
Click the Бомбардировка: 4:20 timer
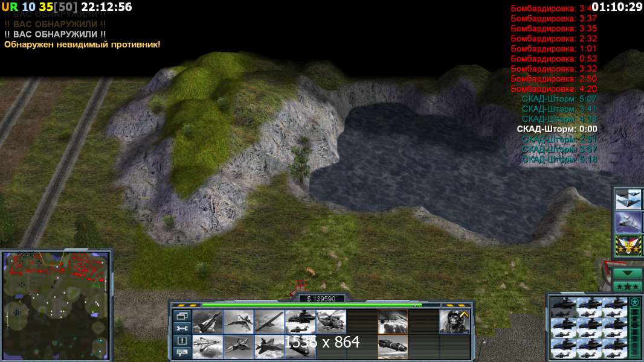coord(553,89)
